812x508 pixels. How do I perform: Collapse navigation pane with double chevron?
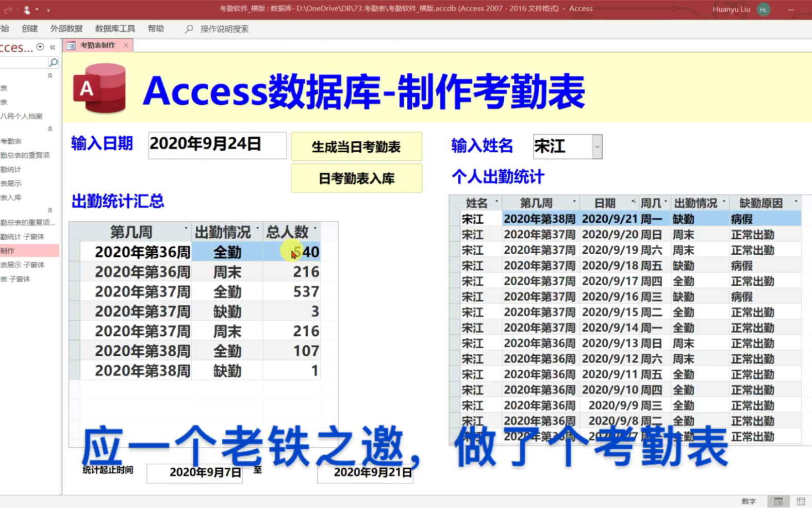tap(53, 47)
